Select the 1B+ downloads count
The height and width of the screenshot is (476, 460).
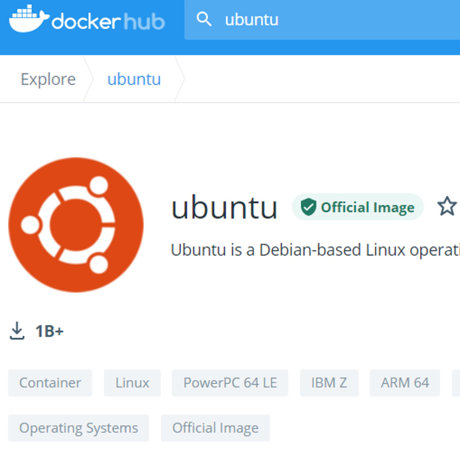tap(49, 331)
